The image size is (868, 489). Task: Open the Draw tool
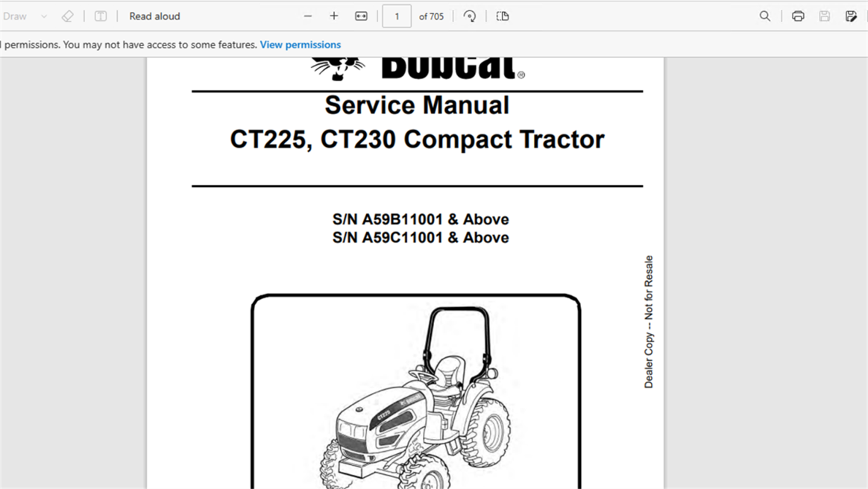[x=14, y=16]
